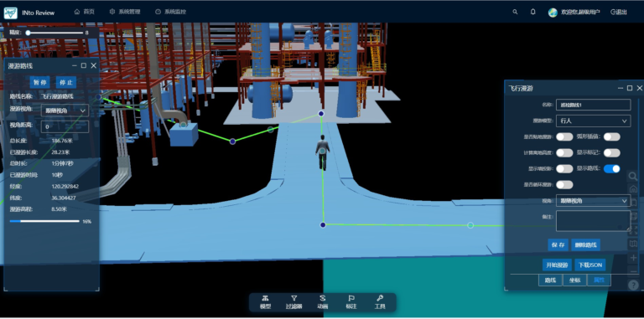Open 漫游视角 dropdown in 漫游路线 panel
644x319 pixels.
point(65,111)
